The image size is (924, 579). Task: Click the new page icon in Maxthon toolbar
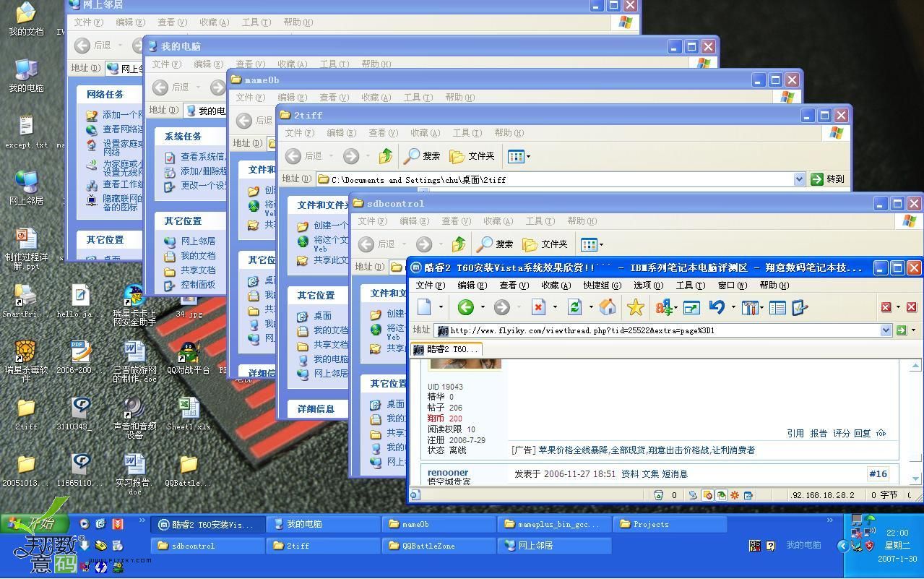coord(424,307)
